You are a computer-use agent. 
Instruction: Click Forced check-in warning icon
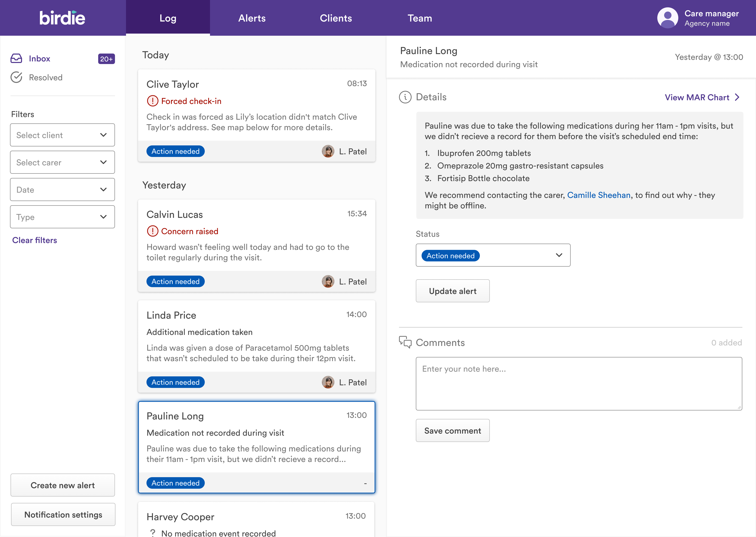coord(152,101)
